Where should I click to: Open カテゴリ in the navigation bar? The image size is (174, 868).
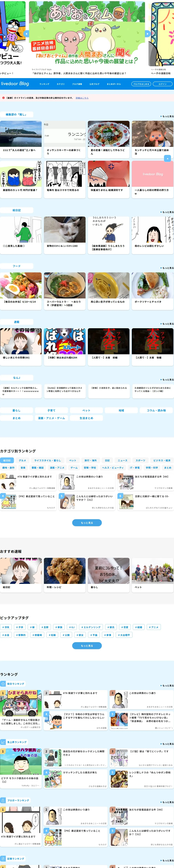[x=60, y=84]
